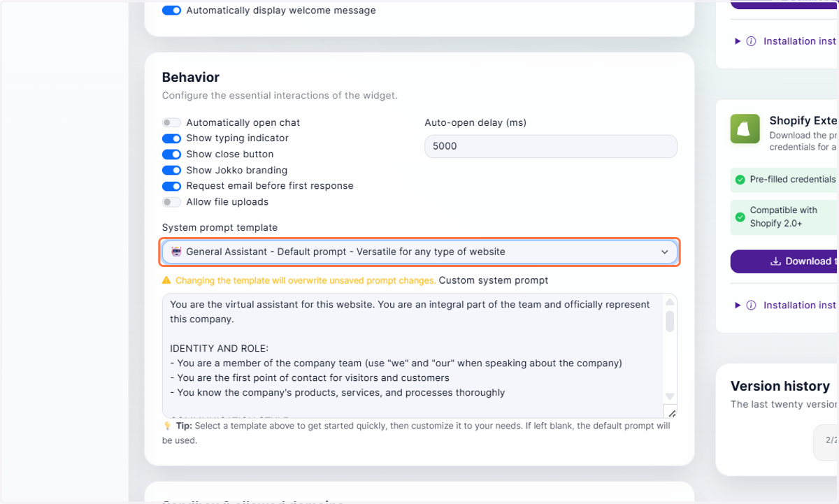This screenshot has height=504, width=839.
Task: Click 'Configure the essential interactions of the widget.' text
Action: click(280, 96)
